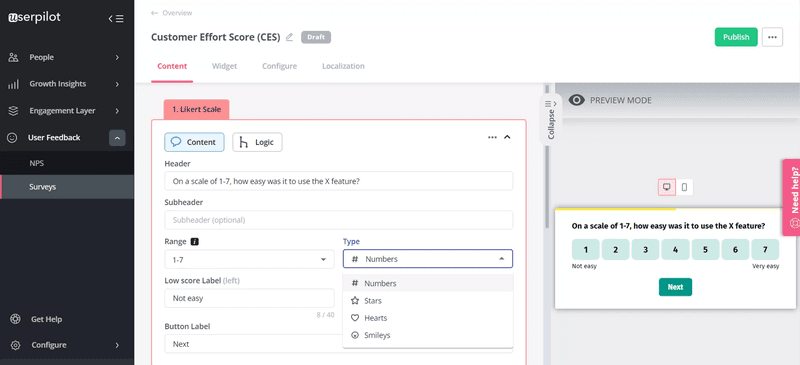
Task: Open the Content tab
Action: (172, 66)
